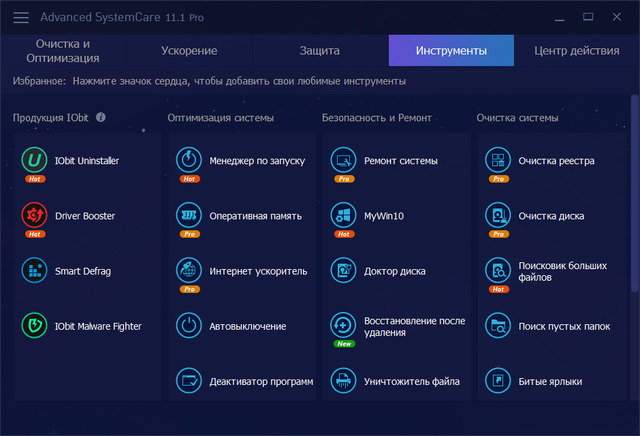640x436 pixels.
Task: Switch to Ускорение tab
Action: [x=188, y=50]
